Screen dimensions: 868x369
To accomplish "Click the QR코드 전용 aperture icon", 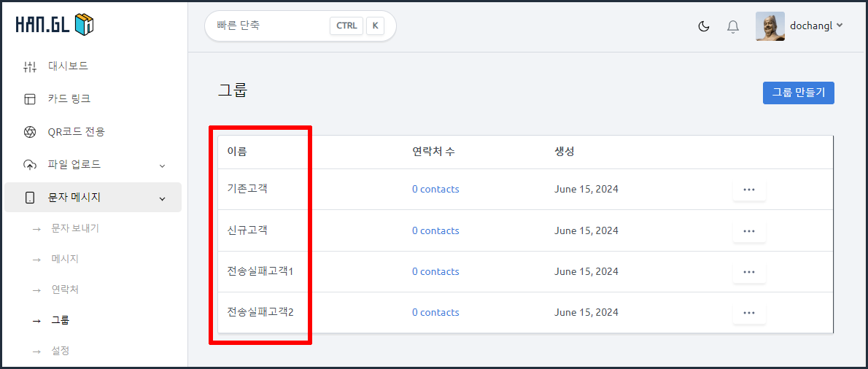I will pos(30,132).
